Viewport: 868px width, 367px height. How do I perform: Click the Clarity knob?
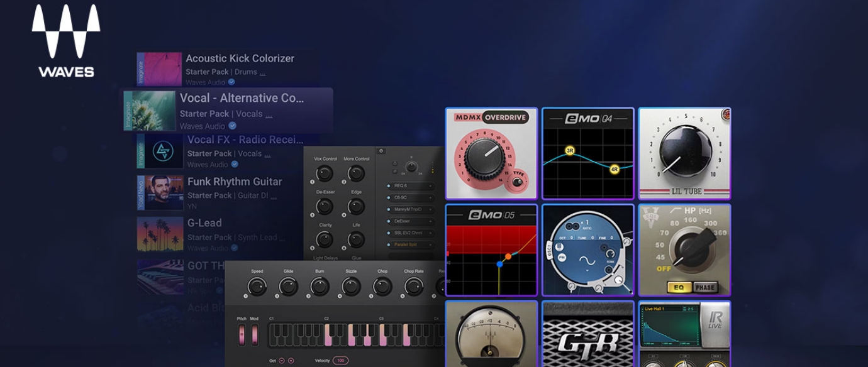pos(325,239)
